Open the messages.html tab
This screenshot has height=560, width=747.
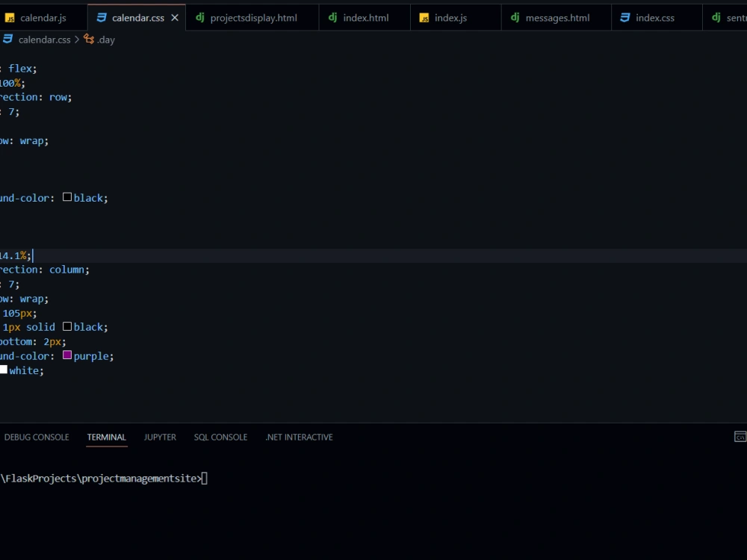pos(557,18)
